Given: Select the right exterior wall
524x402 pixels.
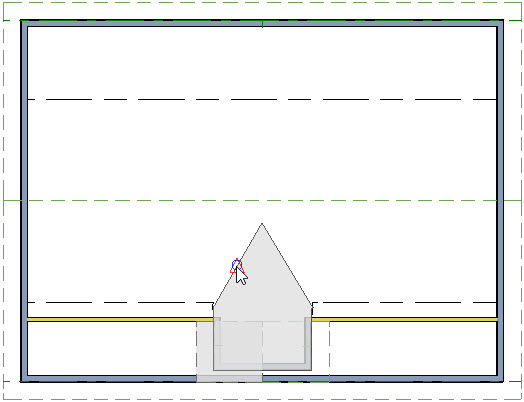Looking at the screenshot, I should click(x=500, y=200).
